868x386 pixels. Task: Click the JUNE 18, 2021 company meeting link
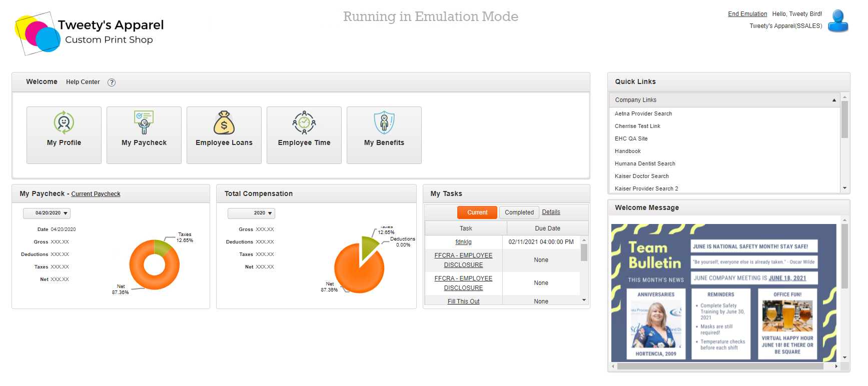coord(787,278)
